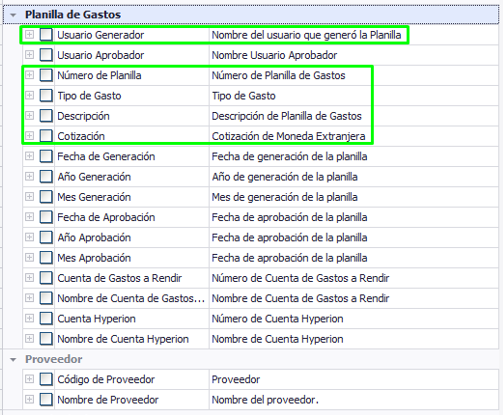Expand the Mes Aprobación plus icon
Viewport: 503px width, 415px height.
tap(29, 258)
